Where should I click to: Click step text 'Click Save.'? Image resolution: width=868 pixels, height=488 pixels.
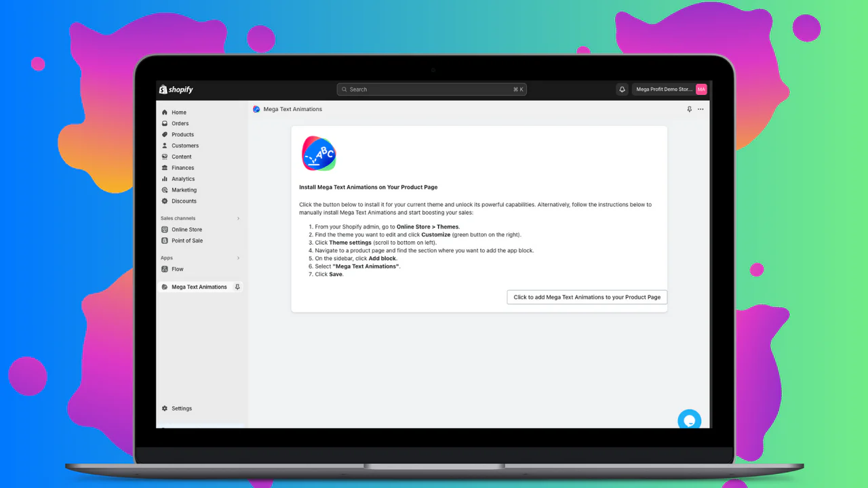(x=330, y=274)
